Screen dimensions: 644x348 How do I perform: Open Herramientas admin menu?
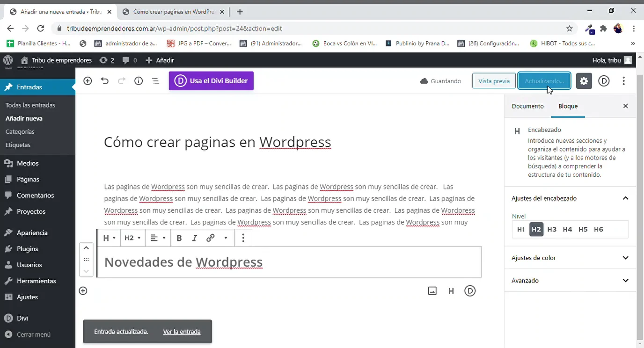pos(37,281)
